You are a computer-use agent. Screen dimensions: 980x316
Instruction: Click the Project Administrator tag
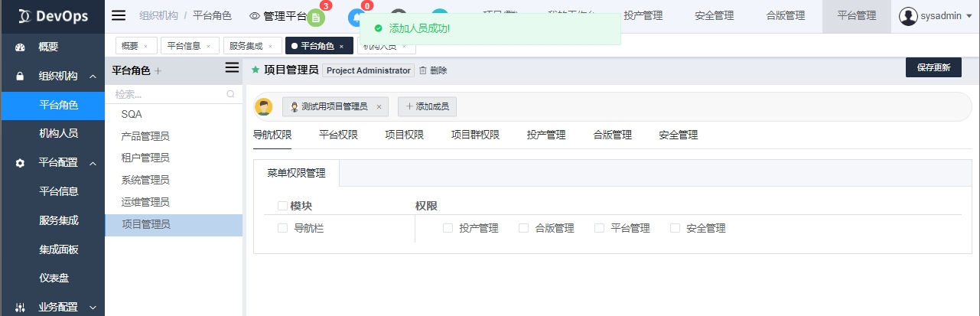(x=369, y=70)
